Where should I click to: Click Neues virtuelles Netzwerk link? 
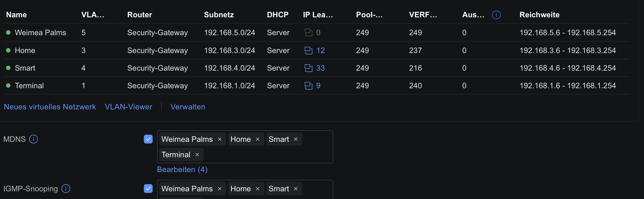[x=50, y=107]
